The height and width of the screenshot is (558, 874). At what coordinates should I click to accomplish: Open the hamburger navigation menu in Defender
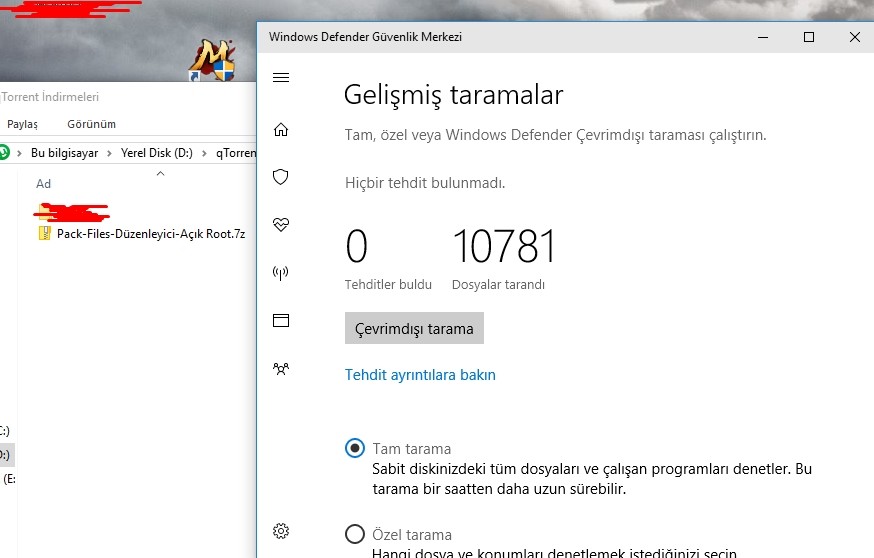pos(281,77)
